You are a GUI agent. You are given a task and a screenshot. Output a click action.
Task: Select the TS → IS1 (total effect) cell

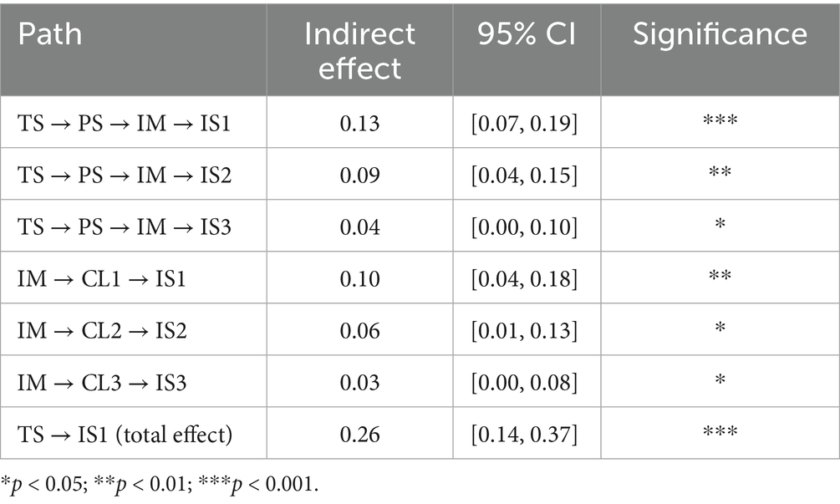pyautogui.click(x=125, y=434)
